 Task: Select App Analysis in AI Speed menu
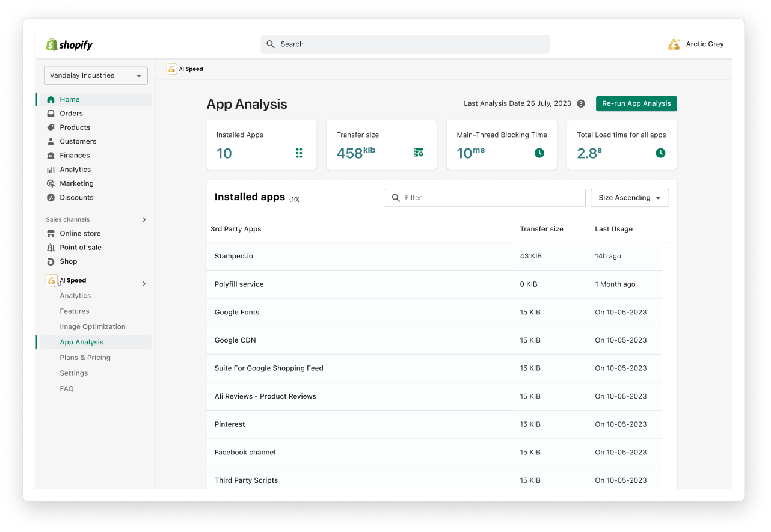tap(94, 343)
